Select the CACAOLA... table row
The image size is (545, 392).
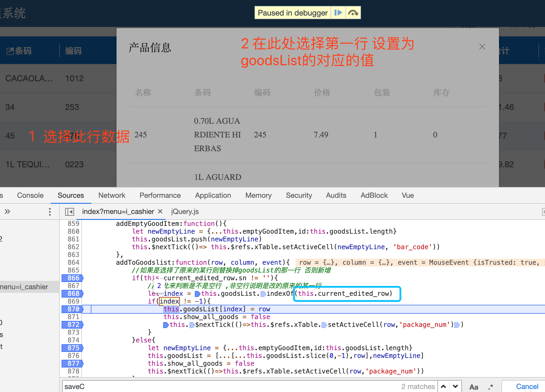(58, 78)
